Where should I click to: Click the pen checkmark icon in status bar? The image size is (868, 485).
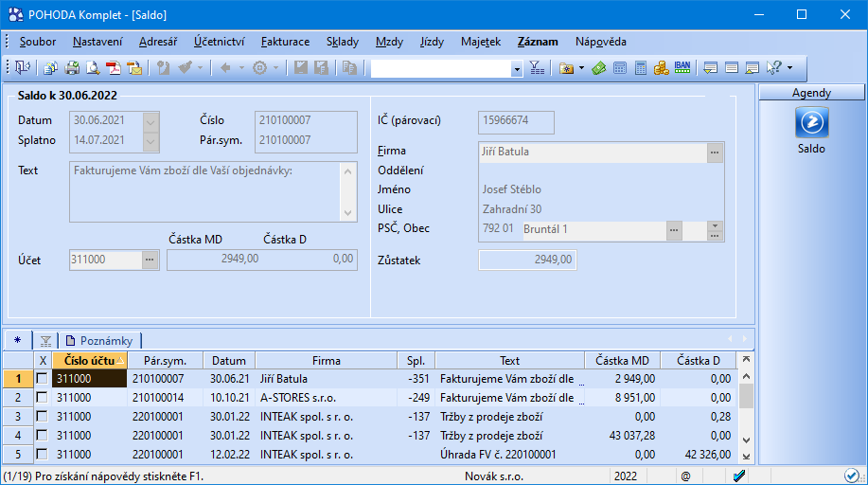[739, 476]
